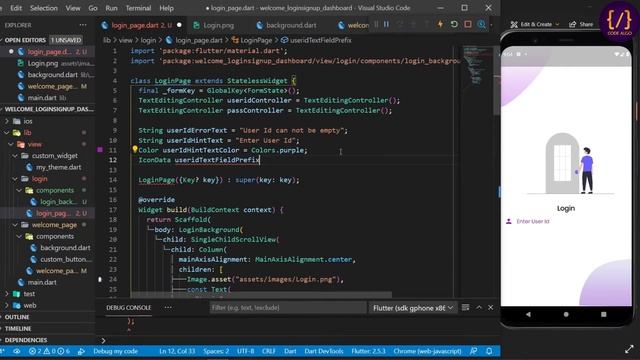Expand the Dependencies section
This screenshot has height=360, width=640.
[x=25, y=340]
